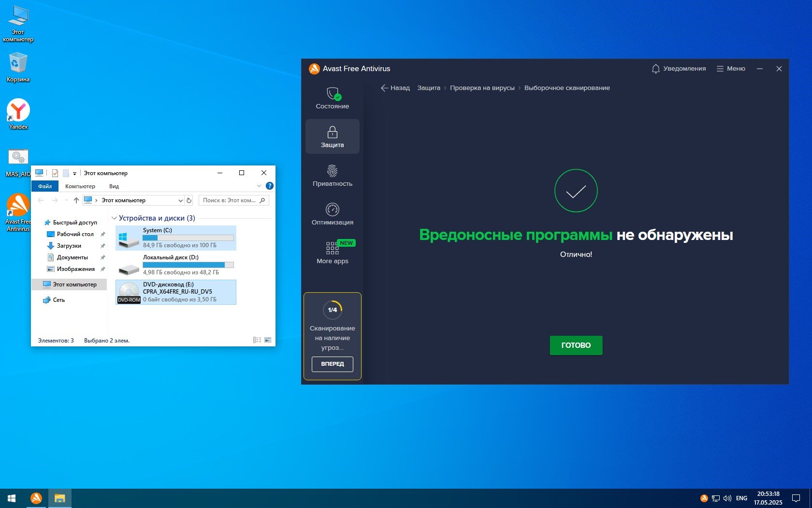Click the Properties icon in Explorer quick access toolbar
Screen dimensions: 812x508
(x=55, y=173)
